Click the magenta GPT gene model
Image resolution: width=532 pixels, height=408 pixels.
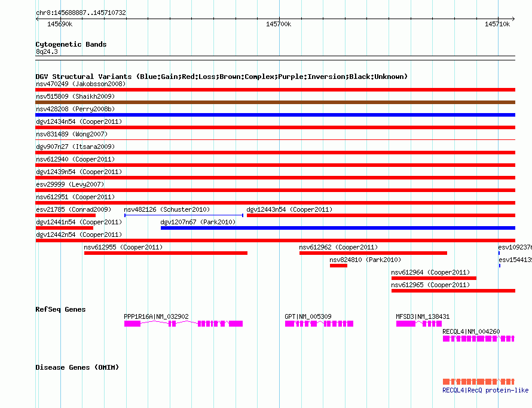[x=319, y=324]
